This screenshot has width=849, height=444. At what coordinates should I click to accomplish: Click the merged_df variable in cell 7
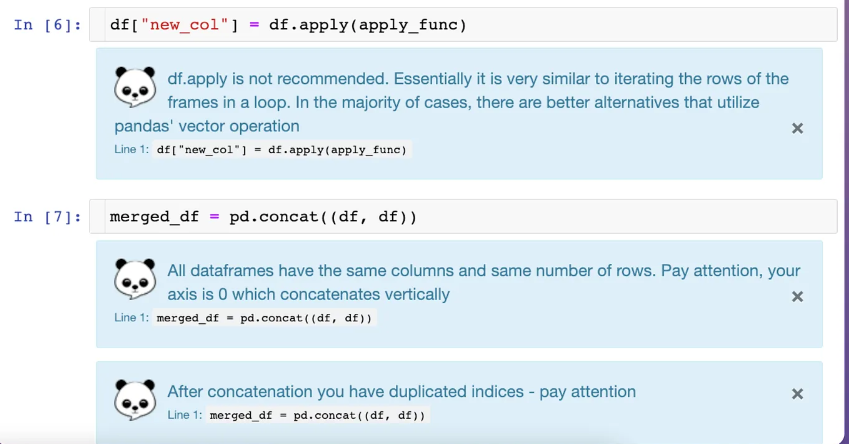pos(154,217)
